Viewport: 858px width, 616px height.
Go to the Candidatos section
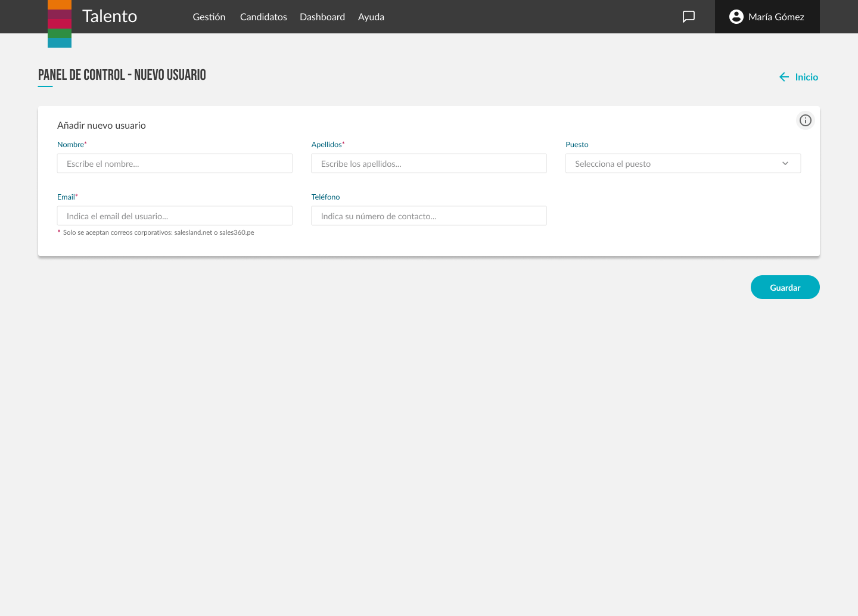click(x=263, y=17)
